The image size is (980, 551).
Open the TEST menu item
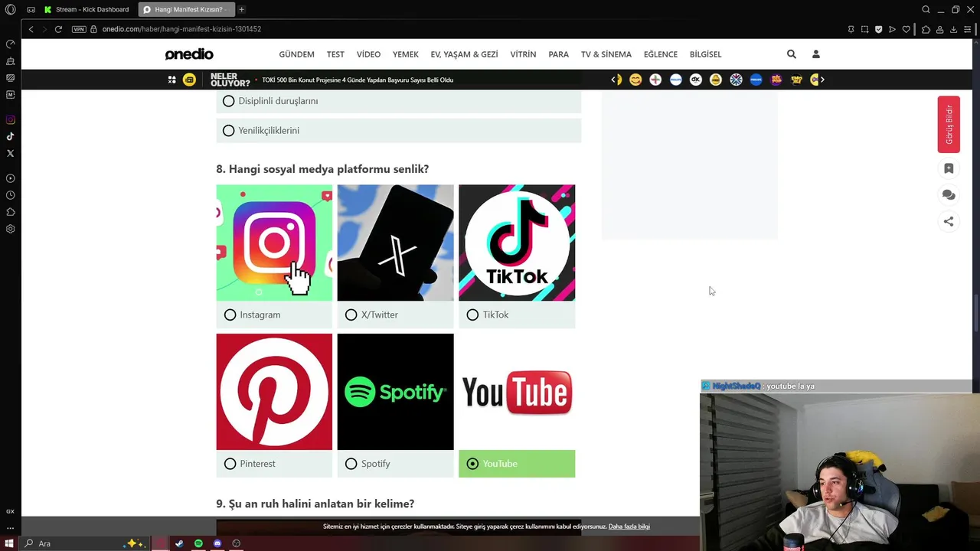tap(335, 54)
